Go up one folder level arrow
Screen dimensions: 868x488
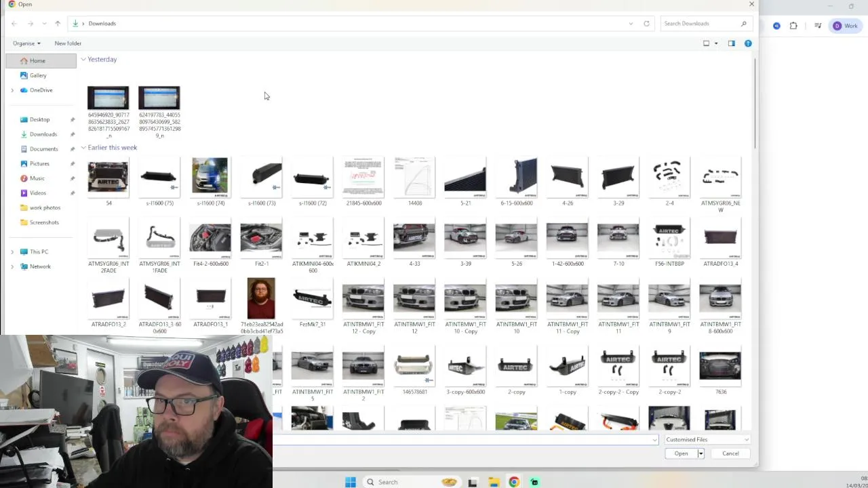(58, 24)
